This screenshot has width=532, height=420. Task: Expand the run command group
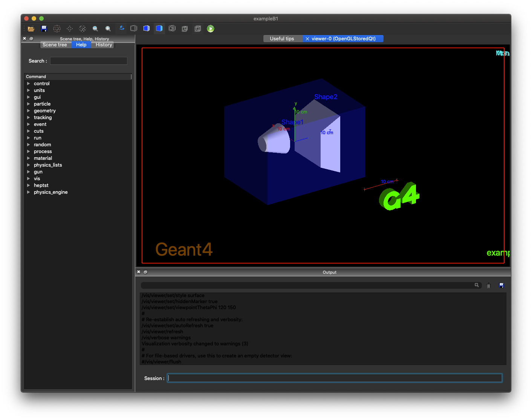point(28,138)
